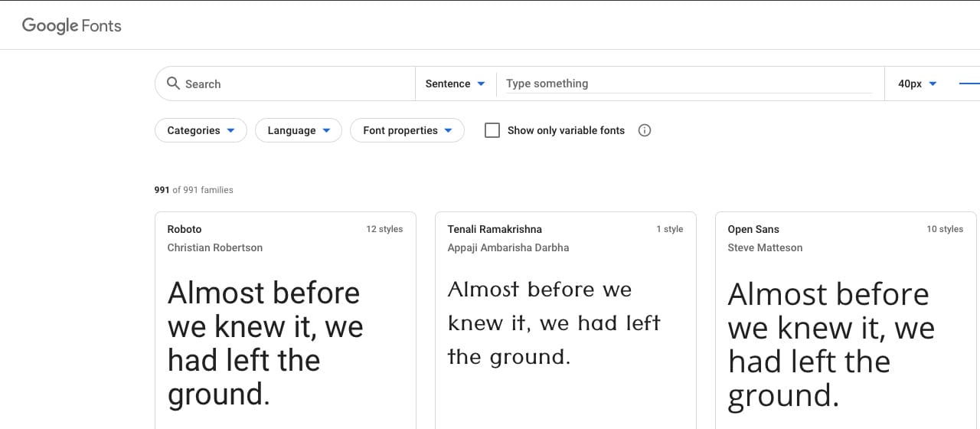Open the Open Sans font family
980x429 pixels.
click(753, 229)
